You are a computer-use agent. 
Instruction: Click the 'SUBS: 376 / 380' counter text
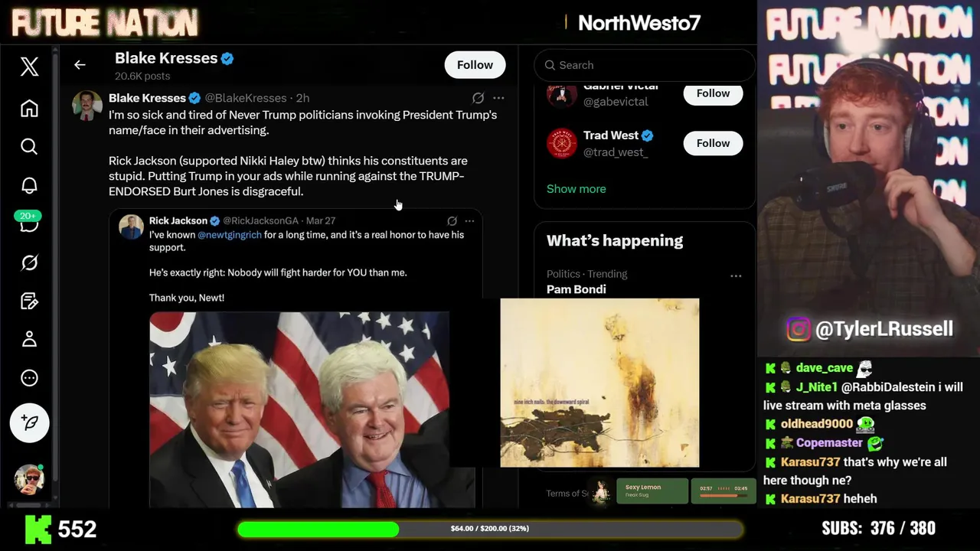pos(878,528)
